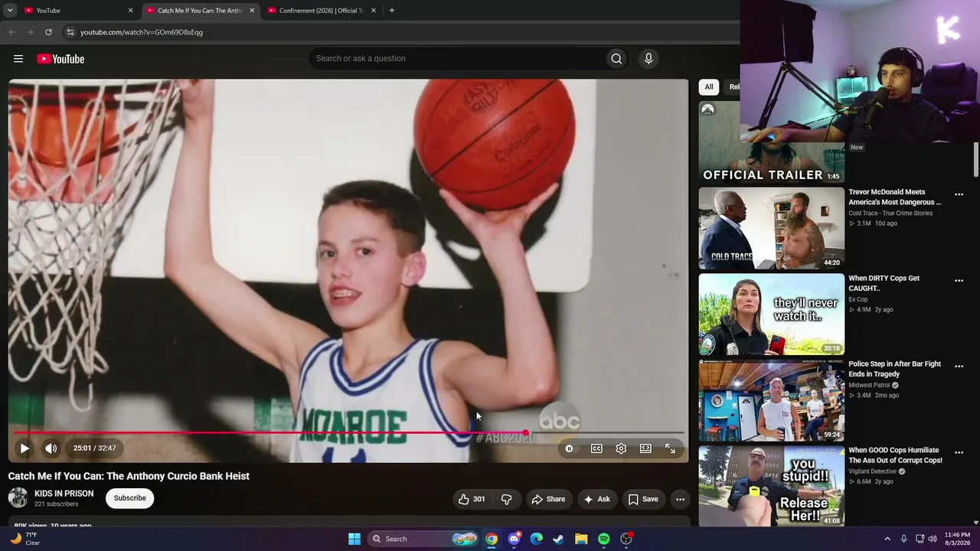The image size is (980, 551).
Task: Visit the Midwest Patrol channel
Action: pos(869,386)
